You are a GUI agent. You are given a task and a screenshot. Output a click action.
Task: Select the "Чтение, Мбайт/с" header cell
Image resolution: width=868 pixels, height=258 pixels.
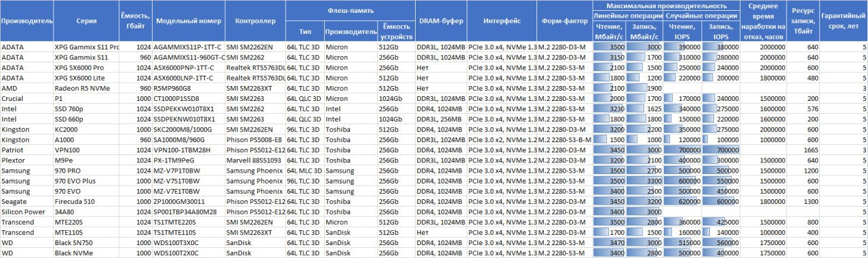[609, 31]
